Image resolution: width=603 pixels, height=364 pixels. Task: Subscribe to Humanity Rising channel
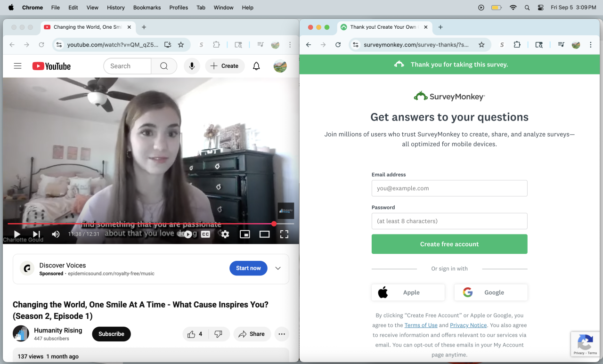point(111,334)
